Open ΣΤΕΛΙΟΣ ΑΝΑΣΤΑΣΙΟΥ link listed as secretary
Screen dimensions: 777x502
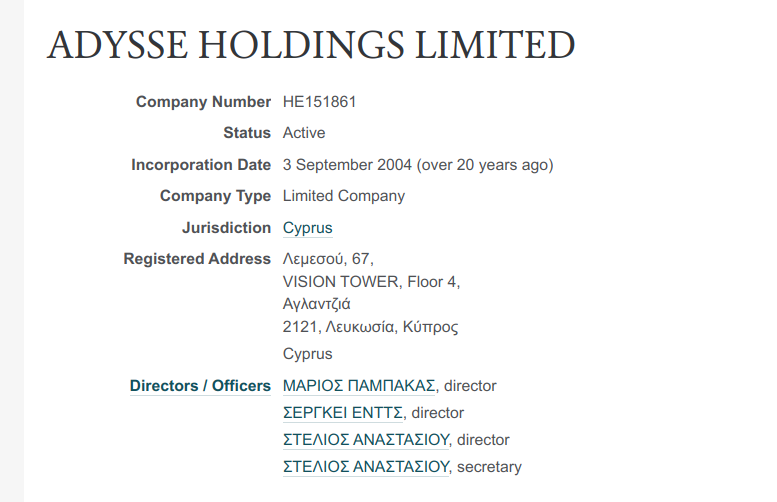tap(366, 467)
